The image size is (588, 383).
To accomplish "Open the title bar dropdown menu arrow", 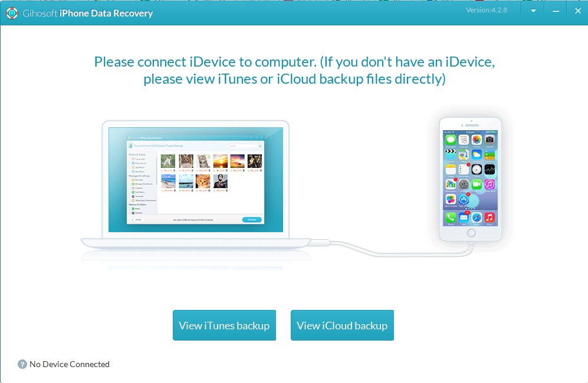I will [533, 11].
